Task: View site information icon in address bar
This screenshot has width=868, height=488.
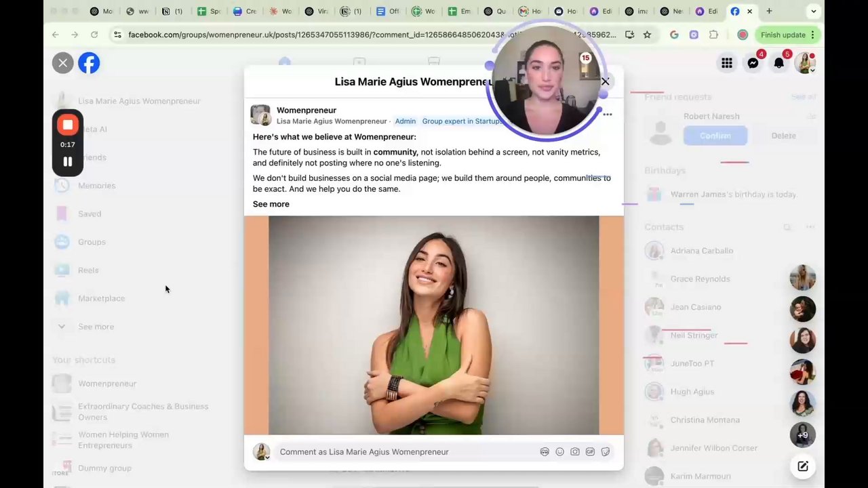Action: click(x=117, y=35)
